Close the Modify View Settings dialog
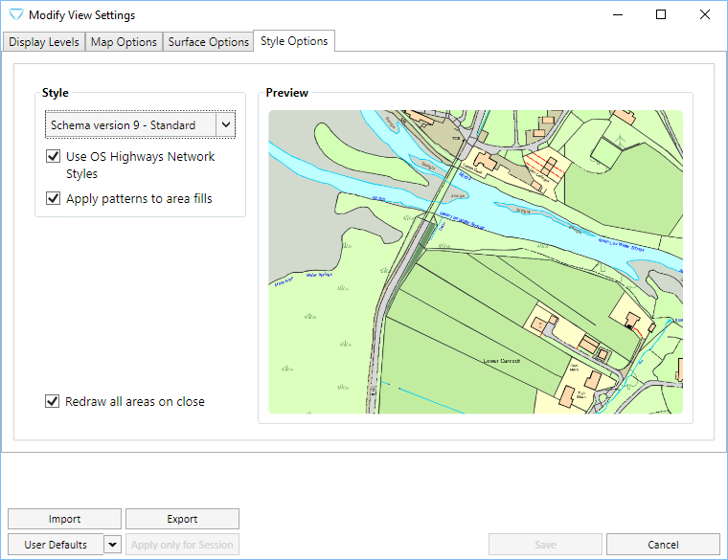The width and height of the screenshot is (728, 560). coord(705,15)
